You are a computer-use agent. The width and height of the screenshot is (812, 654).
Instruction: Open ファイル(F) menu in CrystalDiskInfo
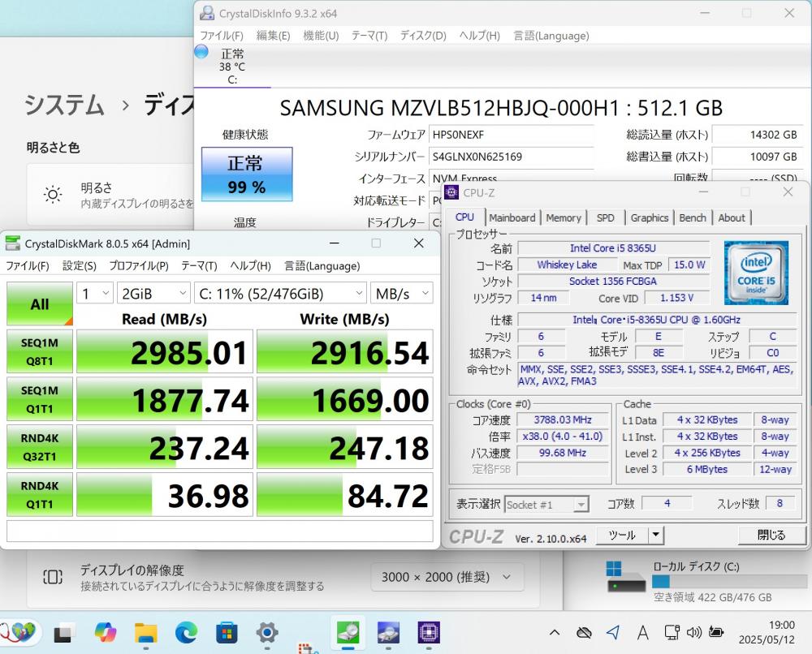[x=222, y=36]
